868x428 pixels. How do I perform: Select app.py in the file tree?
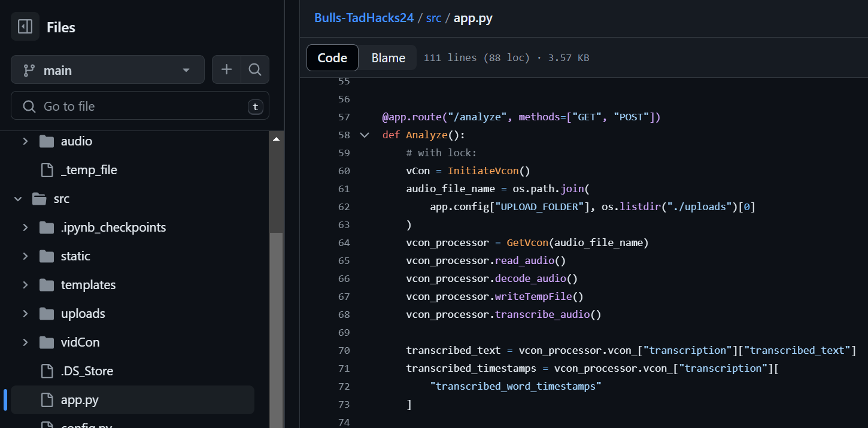(x=79, y=400)
